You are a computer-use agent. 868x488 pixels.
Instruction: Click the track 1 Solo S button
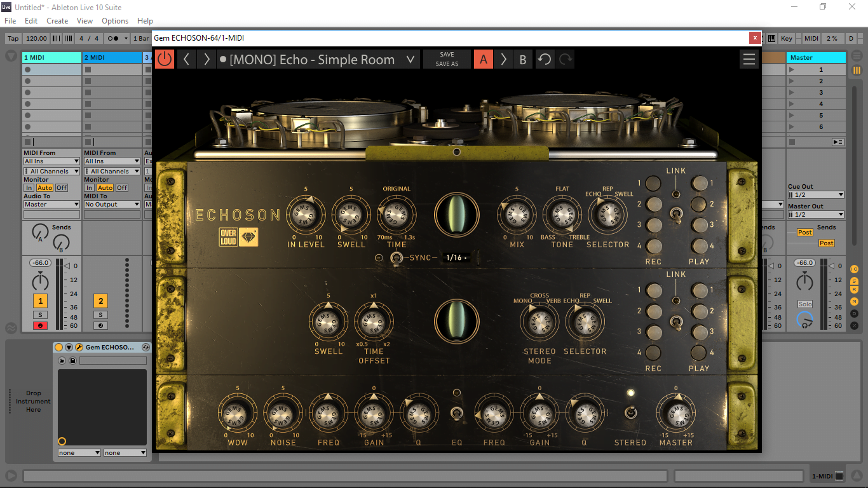click(x=40, y=315)
